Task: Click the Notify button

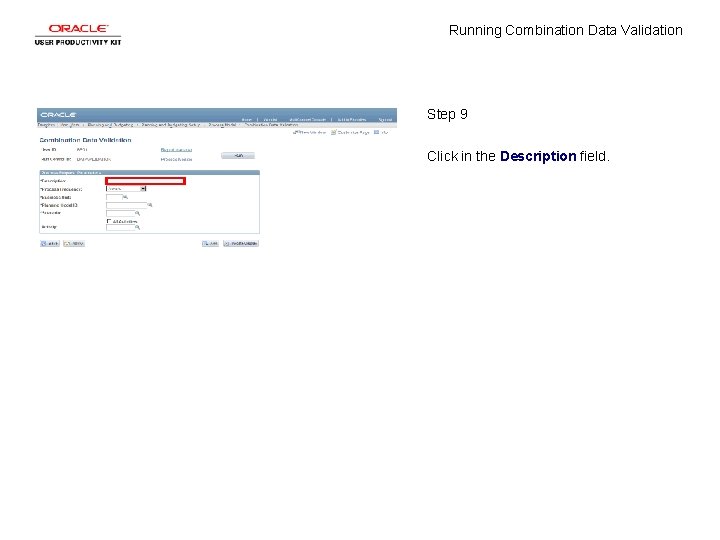Action: (x=74, y=243)
